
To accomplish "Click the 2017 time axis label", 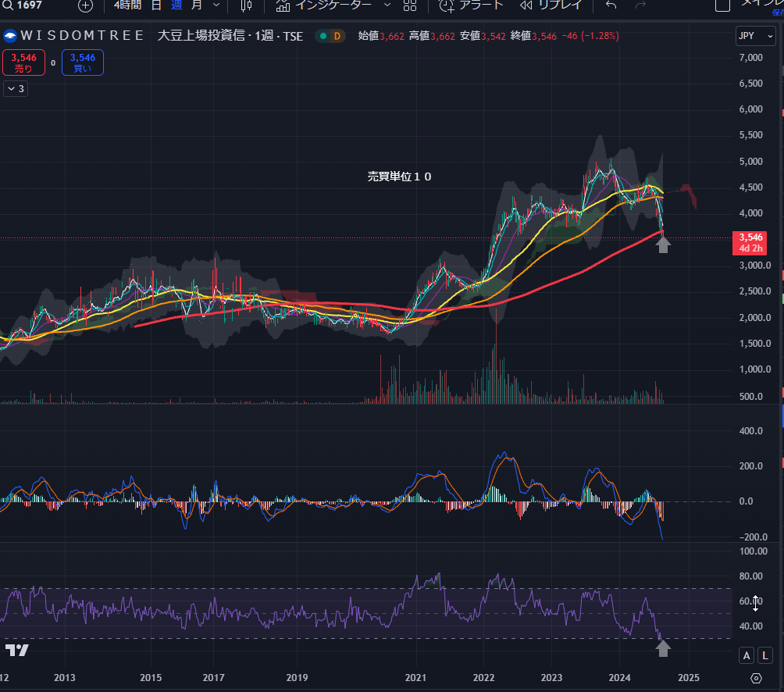I will pyautogui.click(x=213, y=677).
